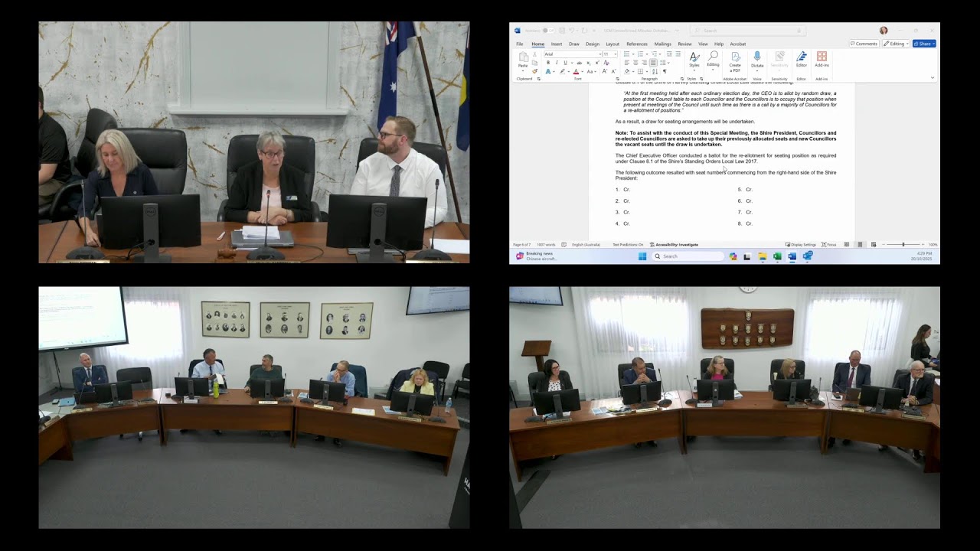Screen dimensions: 980x551
Task: Click the bullets list icon
Action: coord(627,54)
